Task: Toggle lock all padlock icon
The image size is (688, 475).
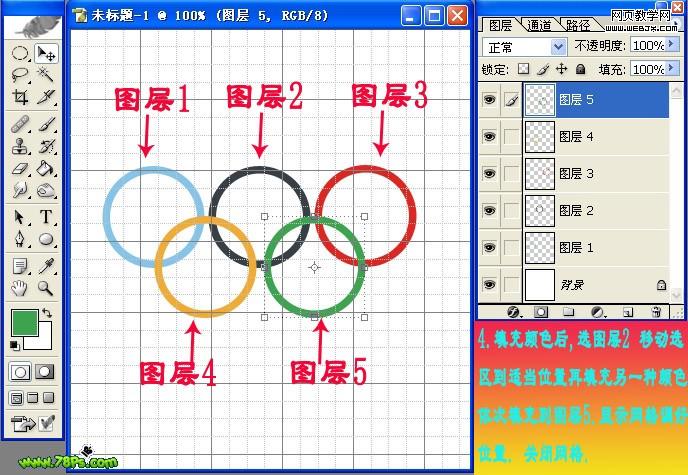Action: pyautogui.click(x=581, y=69)
